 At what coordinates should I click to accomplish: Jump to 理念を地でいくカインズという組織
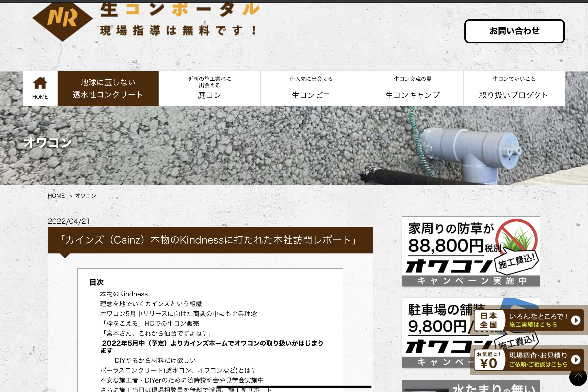pyautogui.click(x=151, y=304)
